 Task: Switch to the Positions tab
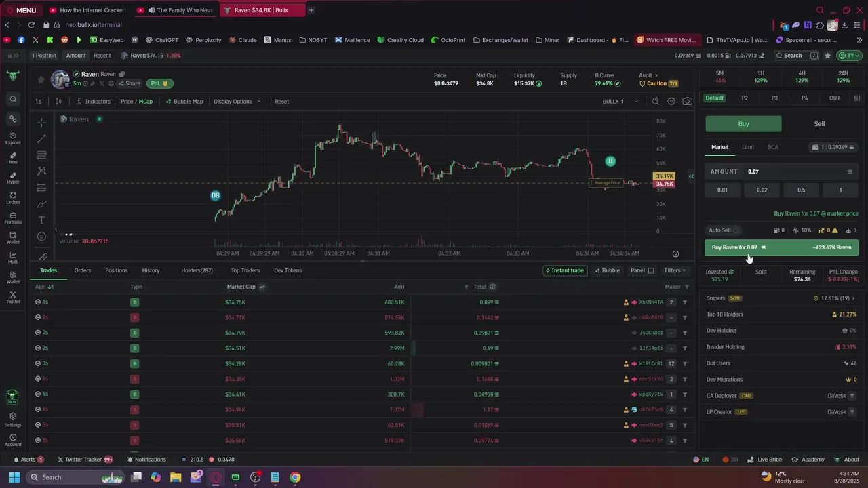[x=116, y=270]
